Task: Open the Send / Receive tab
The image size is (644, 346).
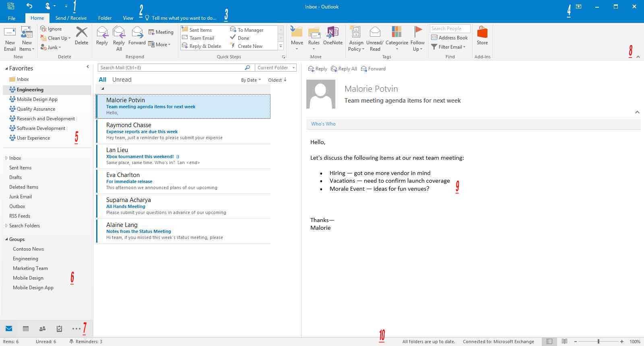Action: click(71, 18)
